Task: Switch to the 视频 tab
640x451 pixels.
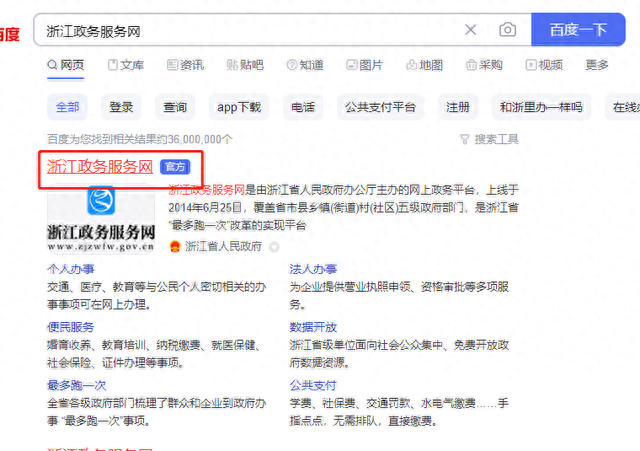Action: tap(544, 65)
